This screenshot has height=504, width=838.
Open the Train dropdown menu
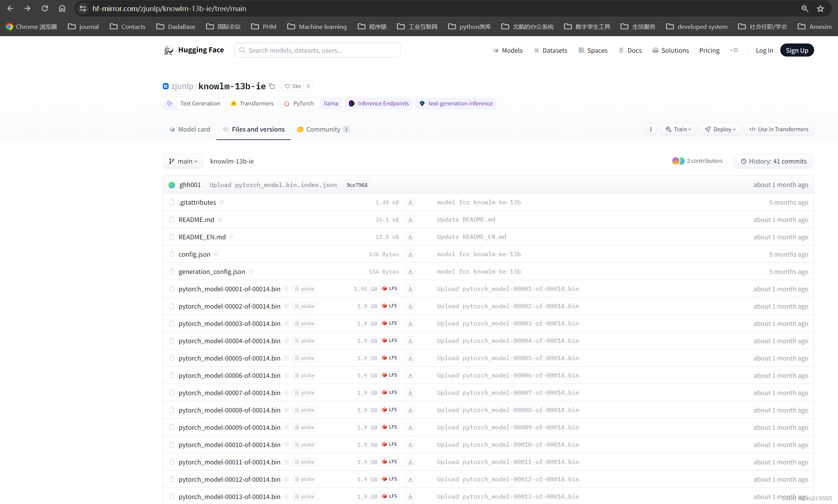click(679, 129)
